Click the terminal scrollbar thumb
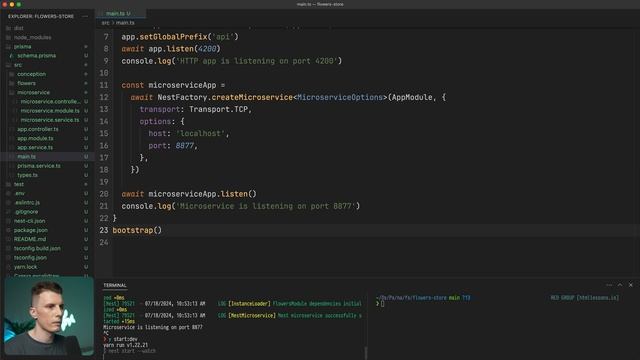This screenshot has width=640, height=360. 366,353
